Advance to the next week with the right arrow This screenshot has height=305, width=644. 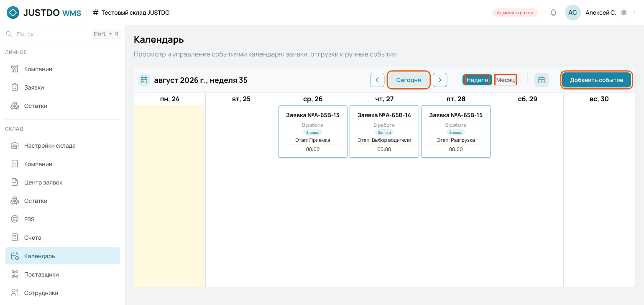pos(440,80)
